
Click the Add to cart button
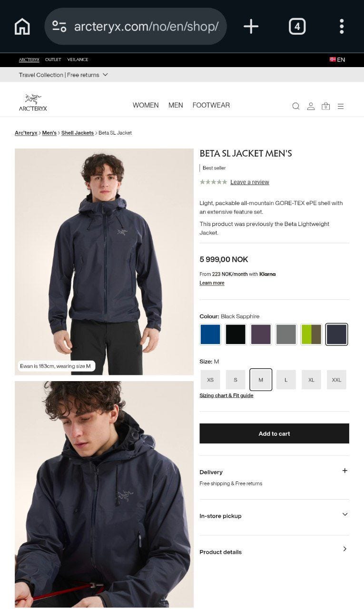tap(274, 433)
